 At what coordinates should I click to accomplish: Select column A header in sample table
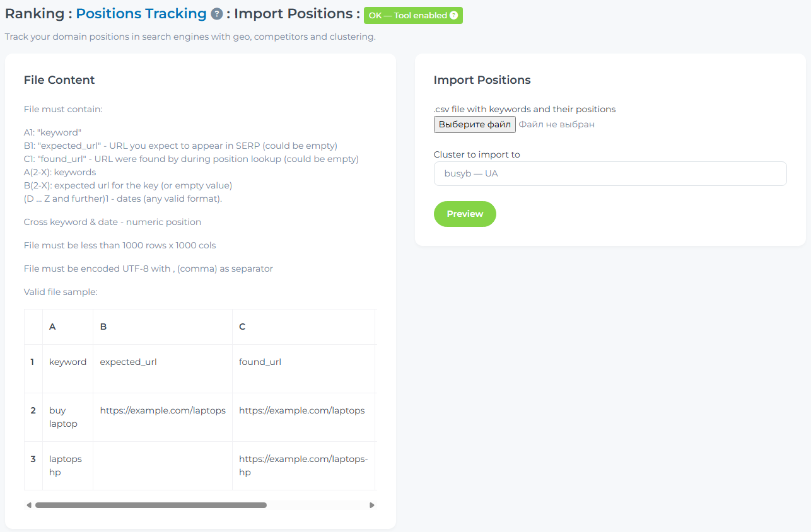pos(53,327)
